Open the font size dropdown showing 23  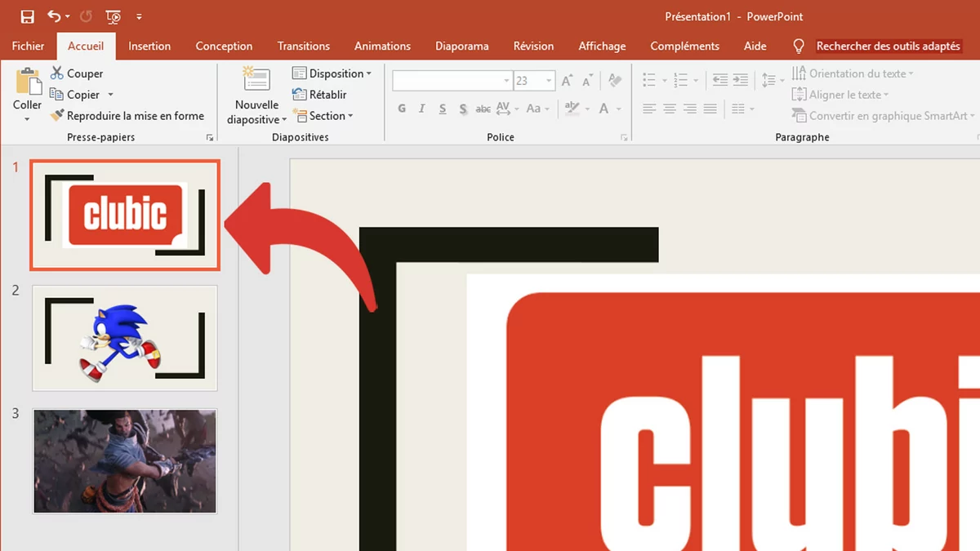tap(549, 81)
